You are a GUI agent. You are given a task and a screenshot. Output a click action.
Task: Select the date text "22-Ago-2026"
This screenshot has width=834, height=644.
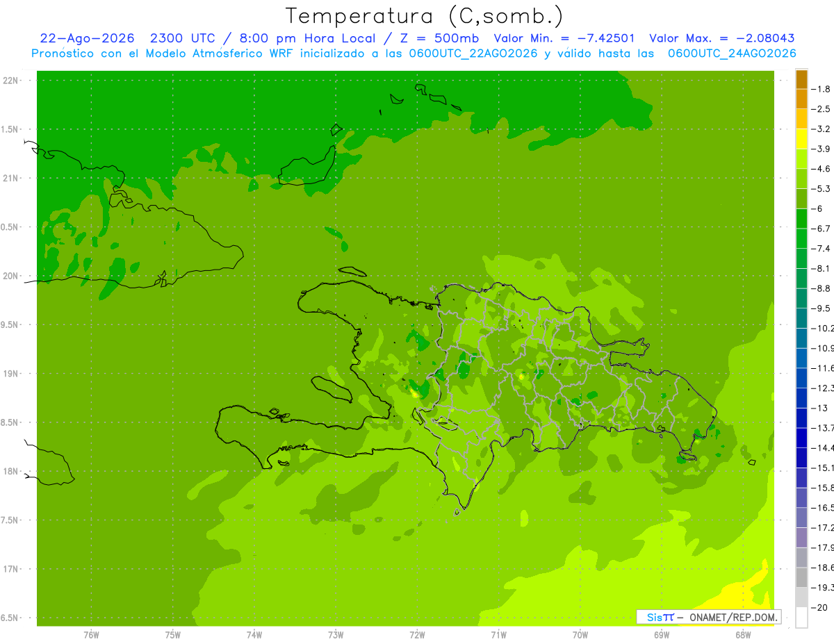[87, 38]
